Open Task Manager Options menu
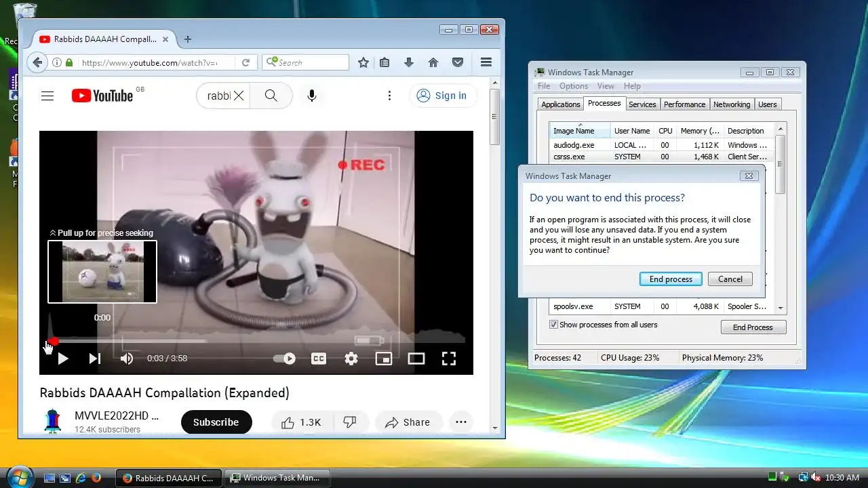 pyautogui.click(x=574, y=86)
